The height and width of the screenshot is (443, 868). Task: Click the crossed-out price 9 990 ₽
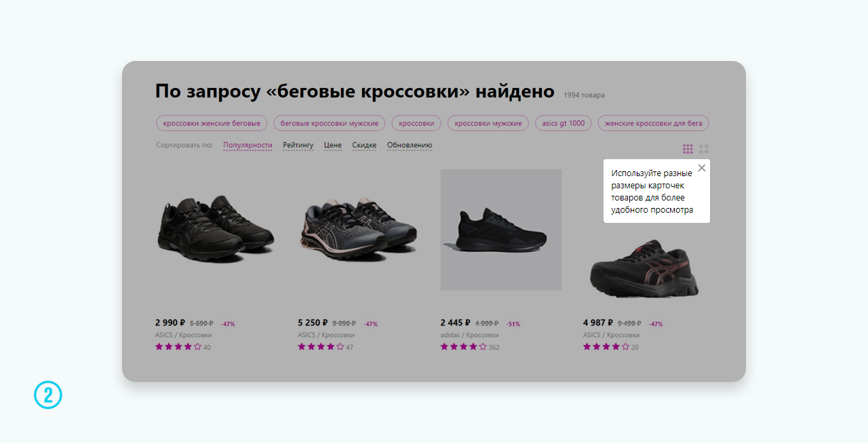point(344,324)
